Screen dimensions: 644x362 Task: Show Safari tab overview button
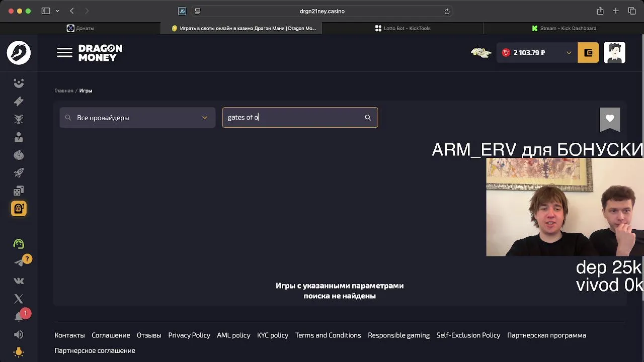[632, 11]
